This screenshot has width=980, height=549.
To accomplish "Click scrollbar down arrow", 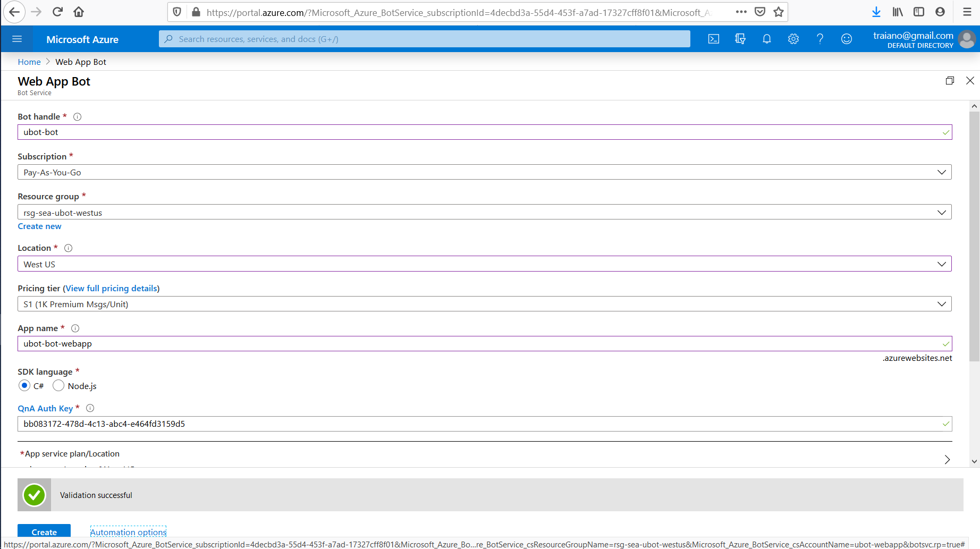I will [x=974, y=461].
